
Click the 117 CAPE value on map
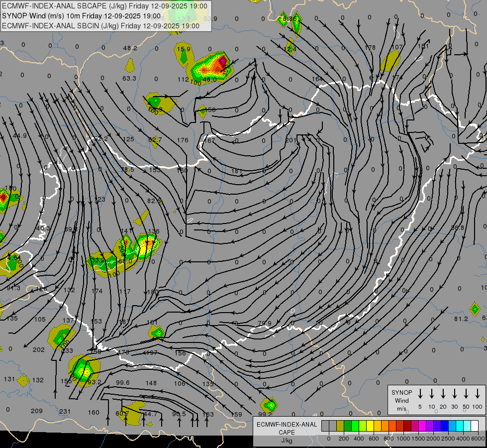click(x=124, y=291)
